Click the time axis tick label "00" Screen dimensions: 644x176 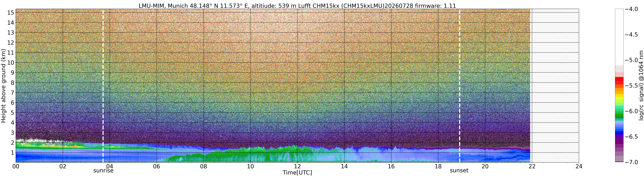[16, 166]
